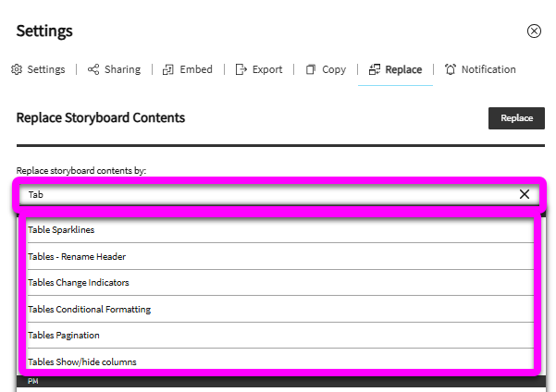Click the Embed icon
This screenshot has height=392, width=556.
[x=168, y=69]
